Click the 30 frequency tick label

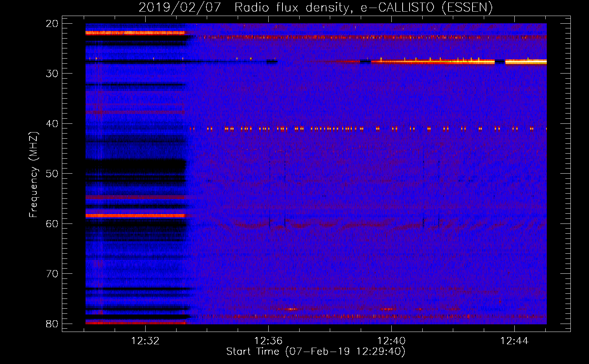[52, 74]
